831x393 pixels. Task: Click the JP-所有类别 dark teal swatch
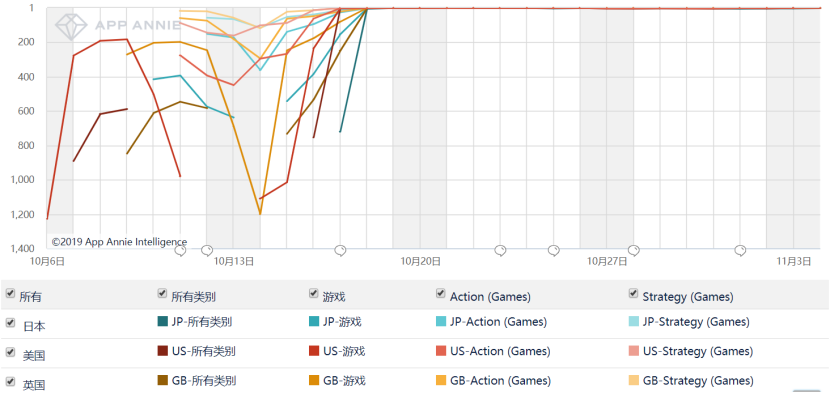163,321
